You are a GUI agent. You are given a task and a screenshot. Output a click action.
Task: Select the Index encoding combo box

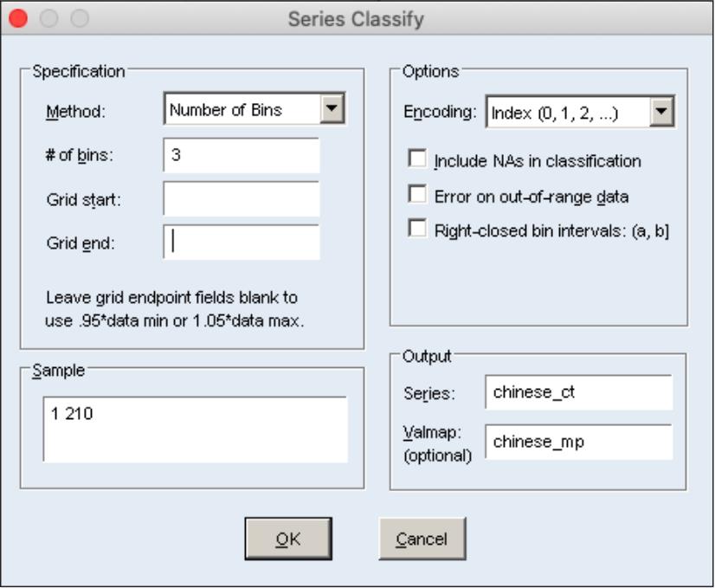tap(568, 110)
